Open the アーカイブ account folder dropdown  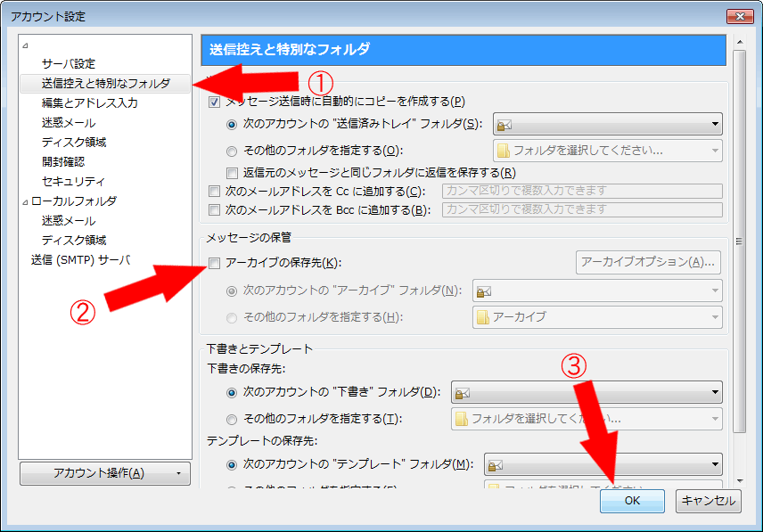pyautogui.click(x=597, y=291)
